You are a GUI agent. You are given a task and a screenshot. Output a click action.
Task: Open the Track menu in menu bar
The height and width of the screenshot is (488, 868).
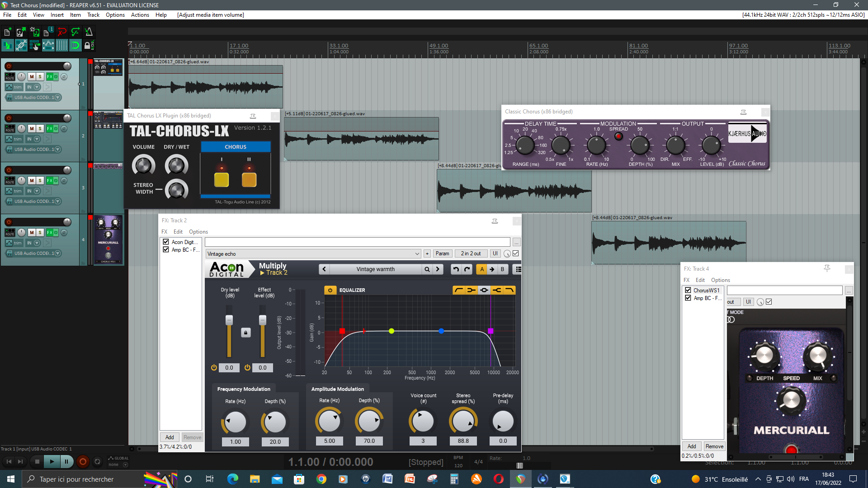pyautogui.click(x=93, y=15)
